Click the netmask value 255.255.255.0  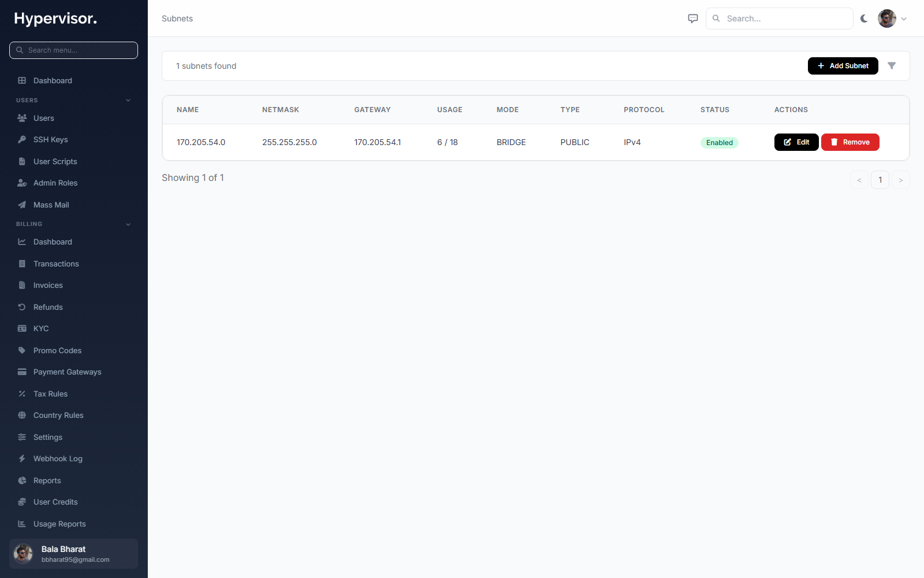289,142
